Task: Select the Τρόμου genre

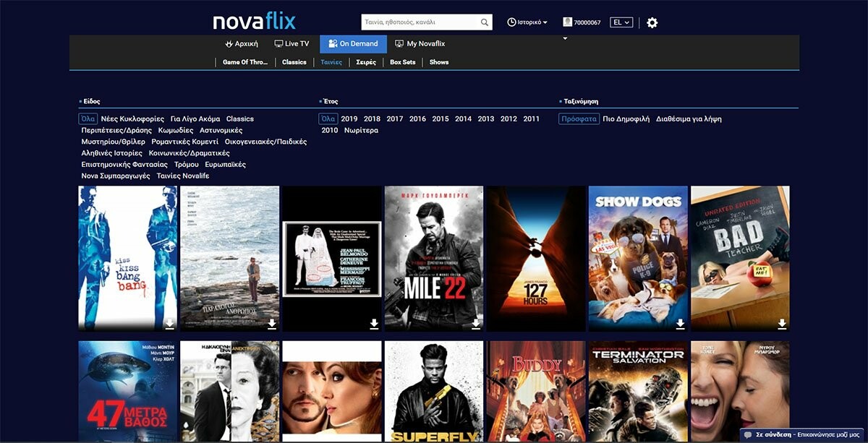Action: 187,165
